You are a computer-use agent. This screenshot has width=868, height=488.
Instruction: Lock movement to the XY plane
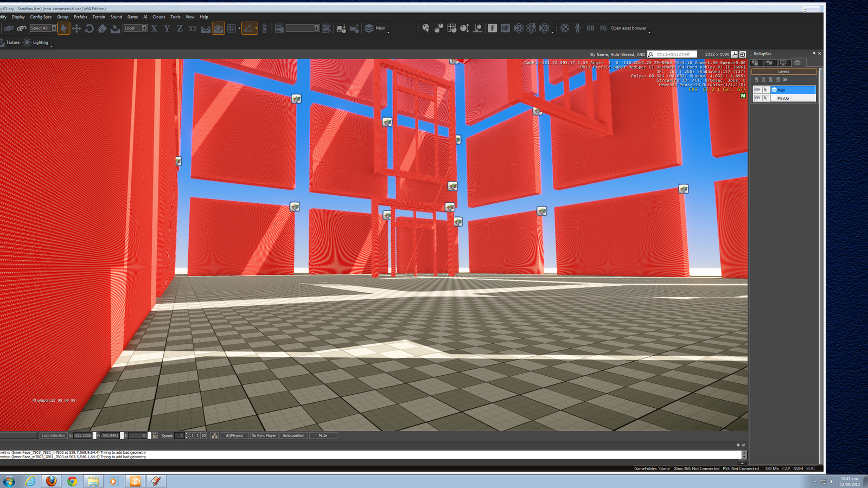click(193, 28)
